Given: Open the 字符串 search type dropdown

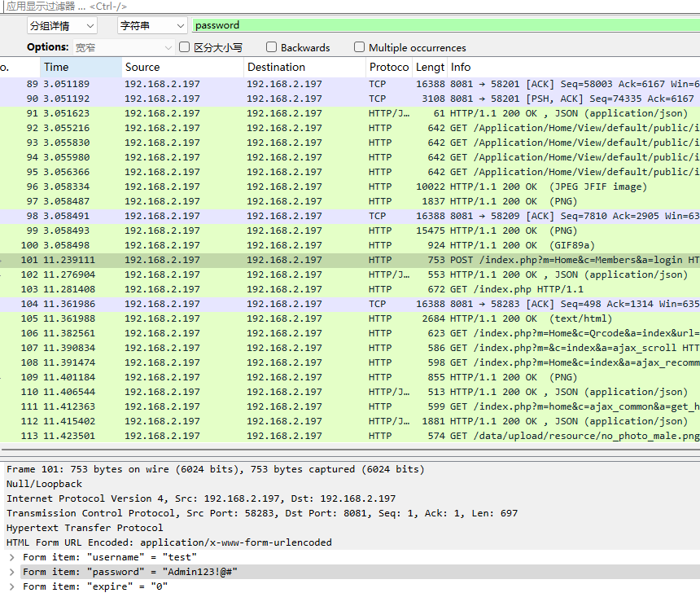Looking at the screenshot, I should click(151, 26).
